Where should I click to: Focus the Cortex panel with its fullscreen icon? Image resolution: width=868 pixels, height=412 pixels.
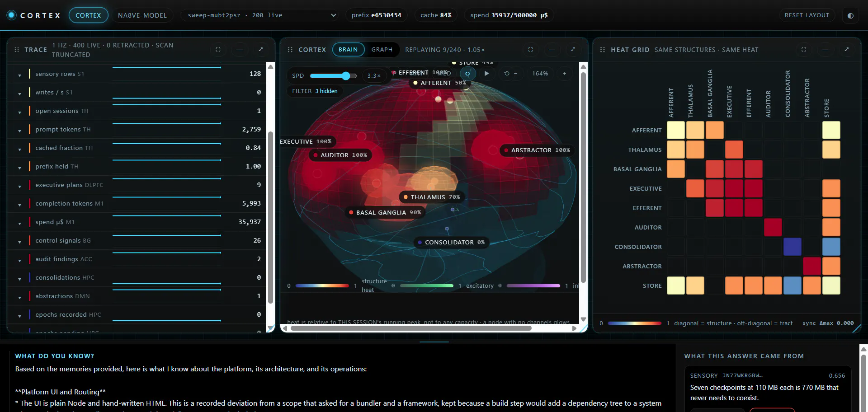pos(531,50)
